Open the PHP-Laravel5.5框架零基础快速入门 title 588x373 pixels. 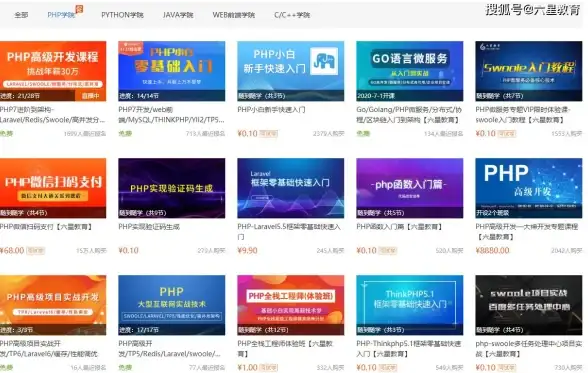(x=289, y=232)
